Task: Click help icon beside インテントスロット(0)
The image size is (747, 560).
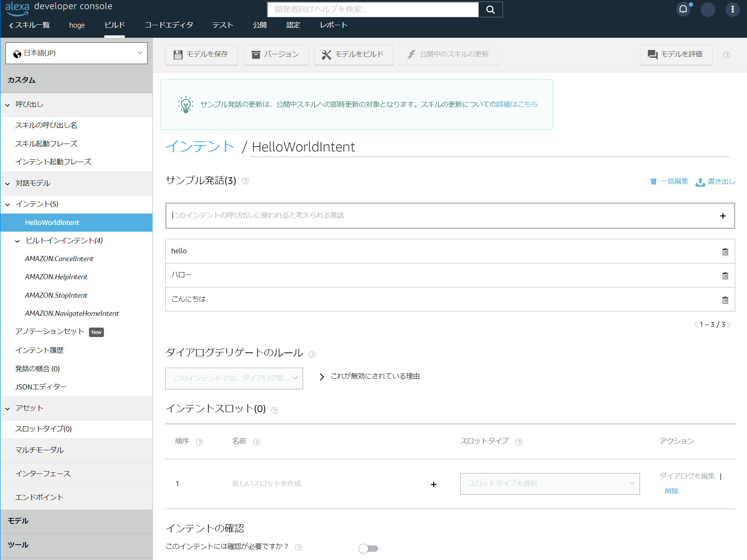Action: point(275,411)
